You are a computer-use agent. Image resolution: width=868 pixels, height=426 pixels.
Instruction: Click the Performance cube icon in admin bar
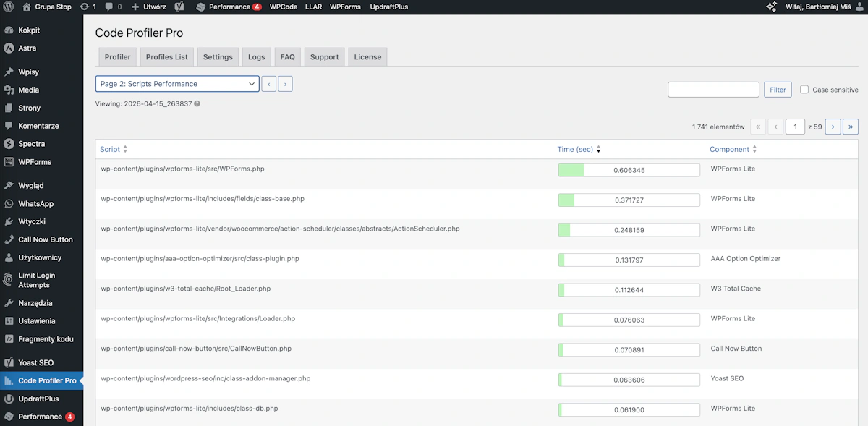pyautogui.click(x=200, y=7)
